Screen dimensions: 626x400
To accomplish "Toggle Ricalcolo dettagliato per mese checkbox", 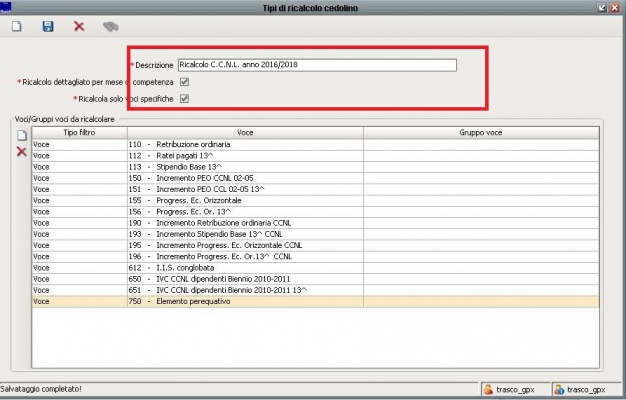I will pos(184,82).
